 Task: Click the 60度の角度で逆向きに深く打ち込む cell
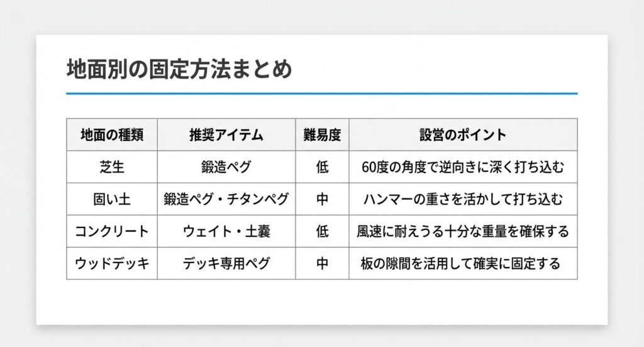pos(463,167)
